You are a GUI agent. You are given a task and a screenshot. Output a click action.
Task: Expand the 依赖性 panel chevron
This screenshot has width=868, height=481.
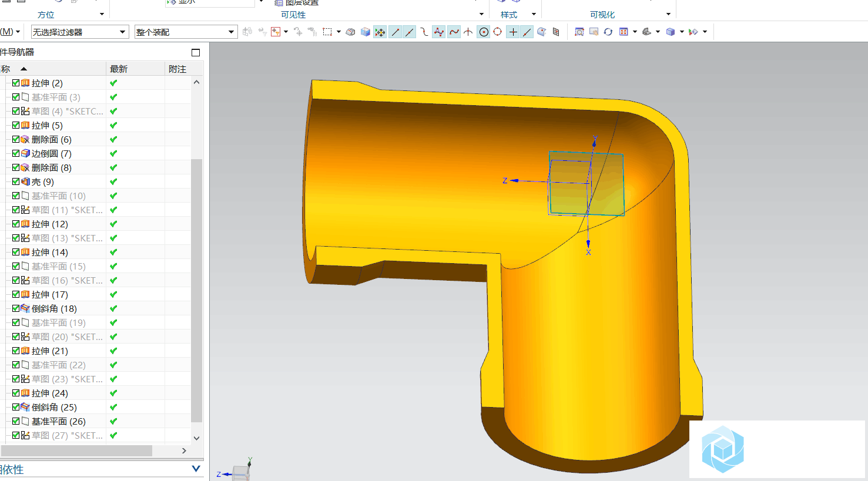pyautogui.click(x=196, y=469)
